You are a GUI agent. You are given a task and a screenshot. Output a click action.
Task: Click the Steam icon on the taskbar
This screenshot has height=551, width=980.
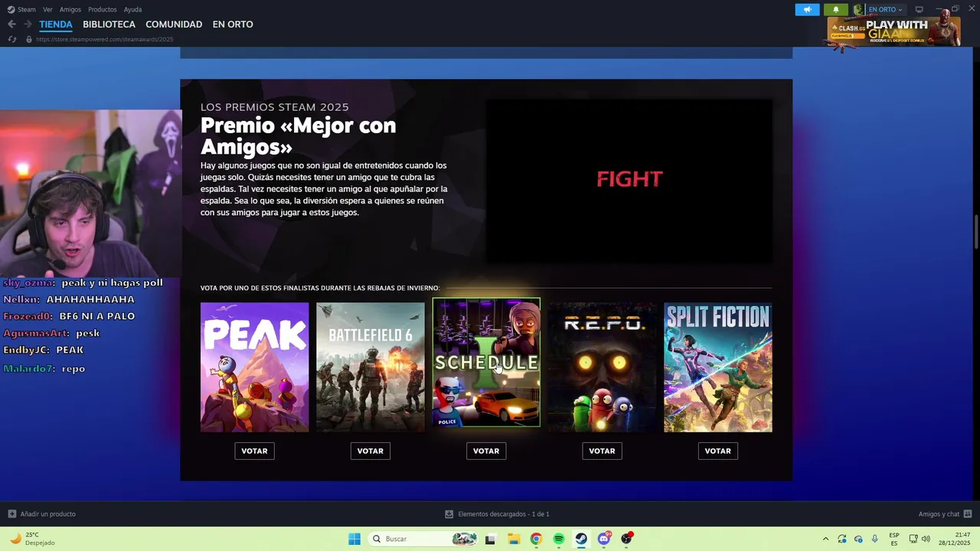click(581, 539)
